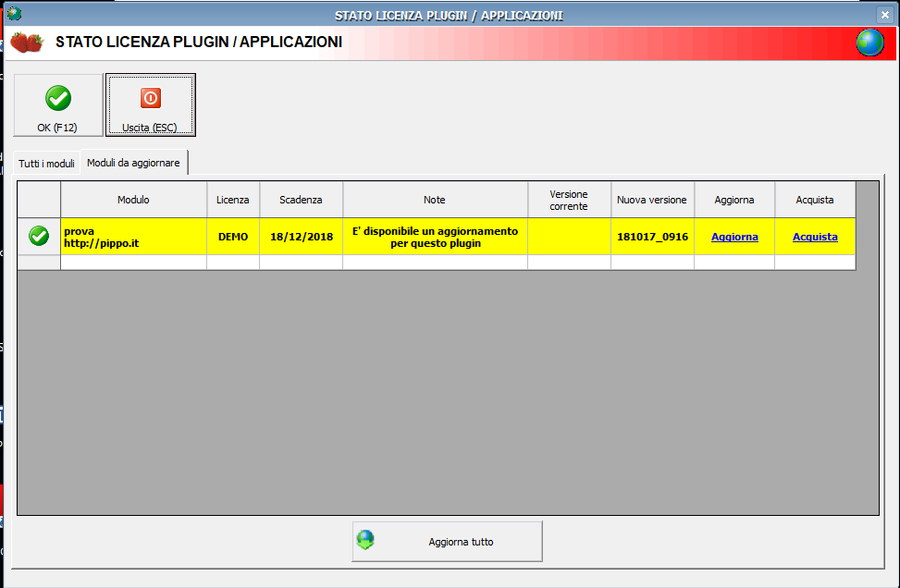
Task: Close the Stato Licenza Plugin window
Action: [x=884, y=15]
